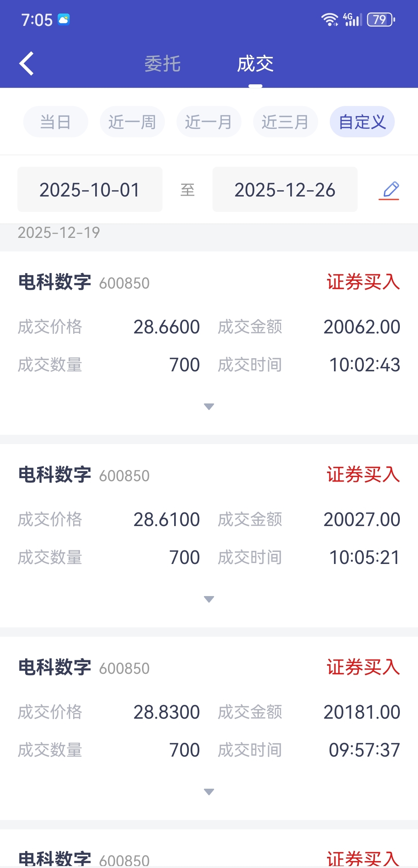Switch to the 委托 tab
This screenshot has width=418, height=868.
click(x=163, y=64)
